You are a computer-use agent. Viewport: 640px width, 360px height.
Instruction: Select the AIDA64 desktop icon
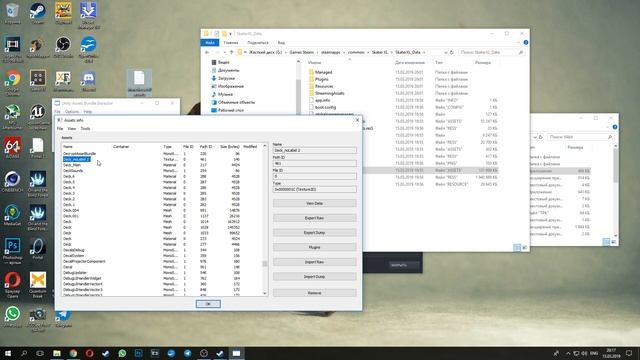(x=12, y=148)
